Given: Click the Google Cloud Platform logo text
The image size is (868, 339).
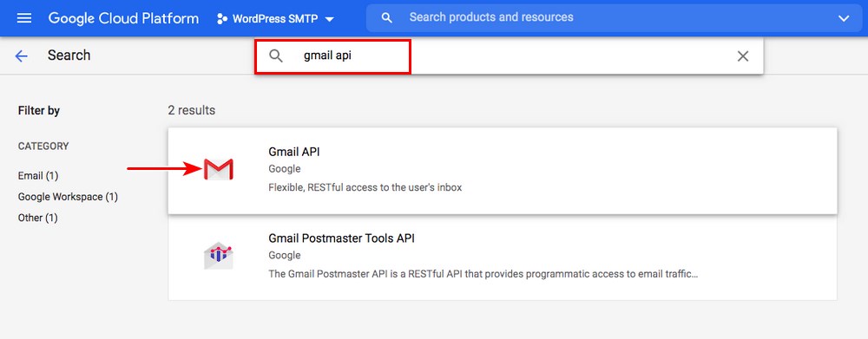Looking at the screenshot, I should [123, 18].
